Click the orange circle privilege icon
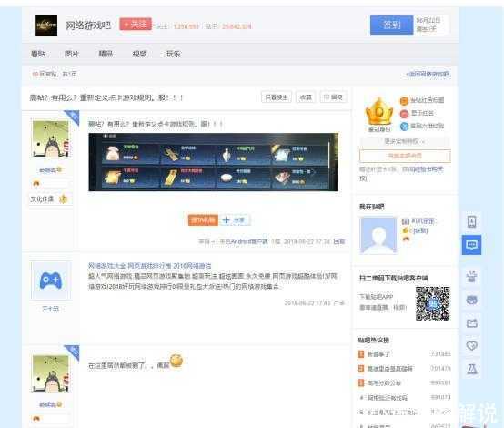 point(404,101)
